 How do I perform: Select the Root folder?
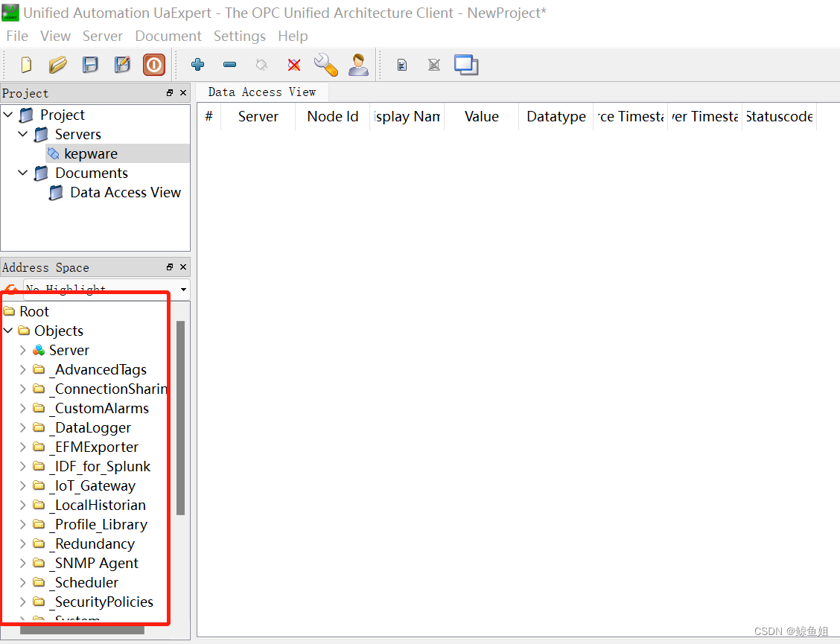click(34, 311)
